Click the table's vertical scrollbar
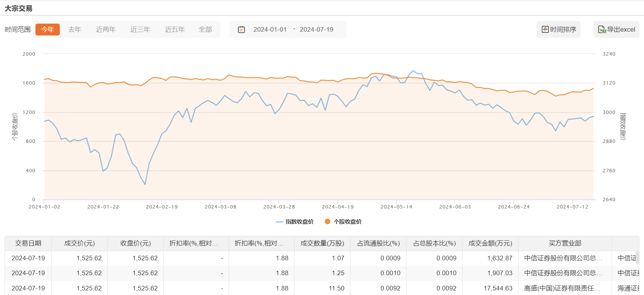 point(637,258)
